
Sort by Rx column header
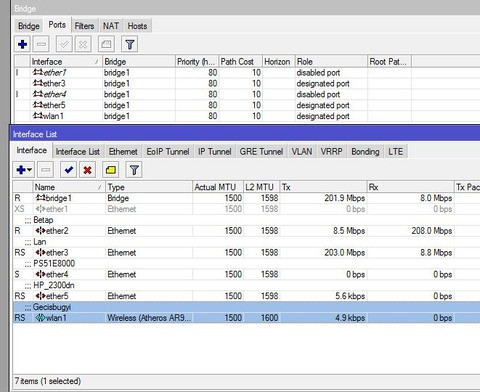pos(410,187)
